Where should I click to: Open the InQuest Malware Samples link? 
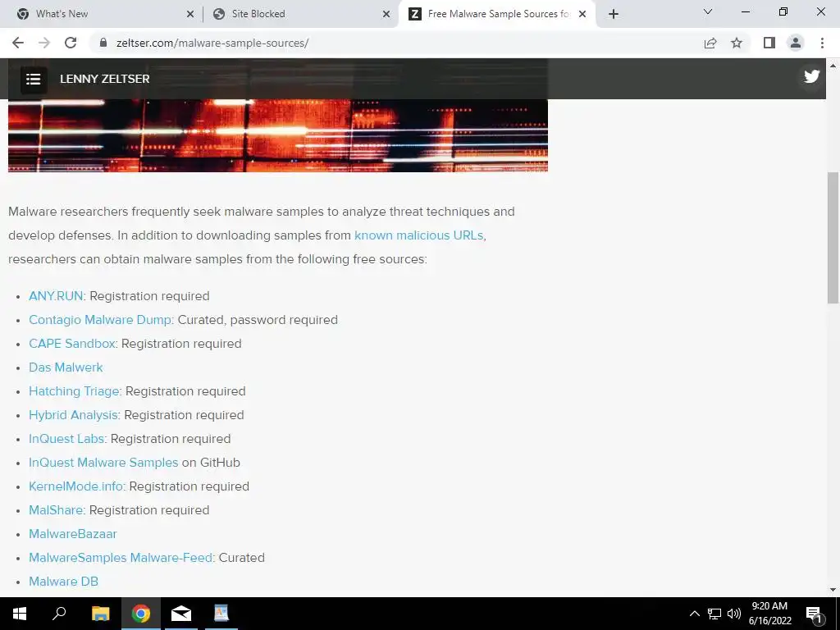point(103,463)
